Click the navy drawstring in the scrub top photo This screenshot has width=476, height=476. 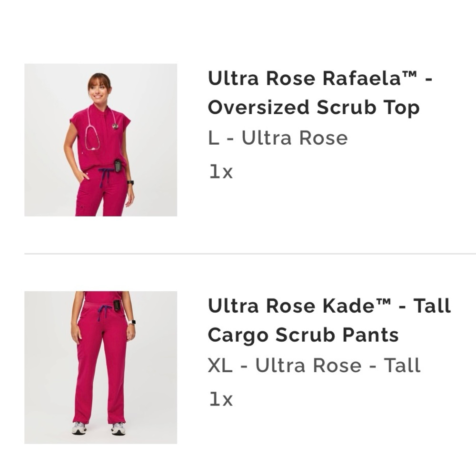(x=105, y=175)
